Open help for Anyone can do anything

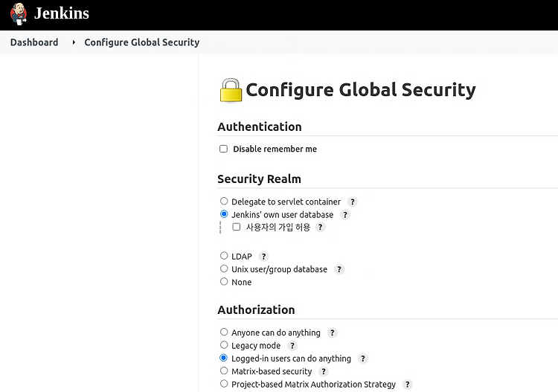pos(332,333)
